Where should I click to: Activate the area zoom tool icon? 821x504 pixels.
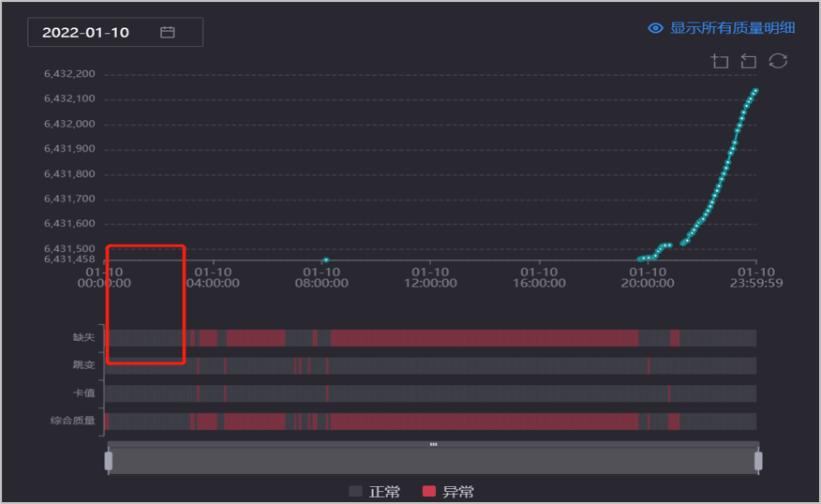click(720, 61)
